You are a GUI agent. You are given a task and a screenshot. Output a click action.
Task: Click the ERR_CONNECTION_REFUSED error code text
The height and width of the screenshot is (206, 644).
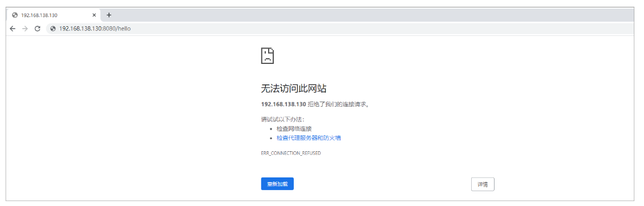pos(291,153)
